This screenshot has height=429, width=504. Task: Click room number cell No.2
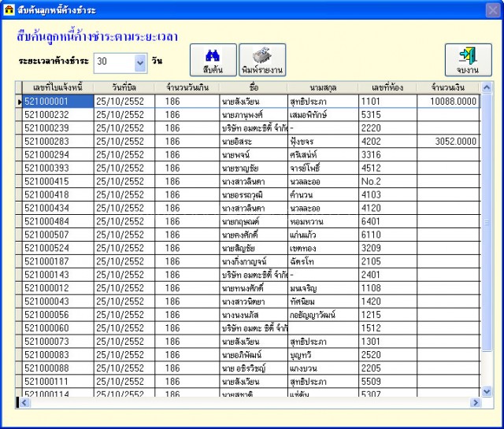click(387, 182)
